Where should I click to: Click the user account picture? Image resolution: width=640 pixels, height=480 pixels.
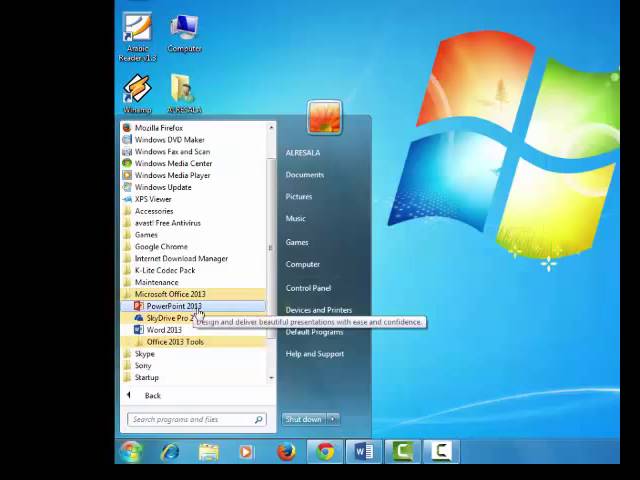pyautogui.click(x=324, y=117)
